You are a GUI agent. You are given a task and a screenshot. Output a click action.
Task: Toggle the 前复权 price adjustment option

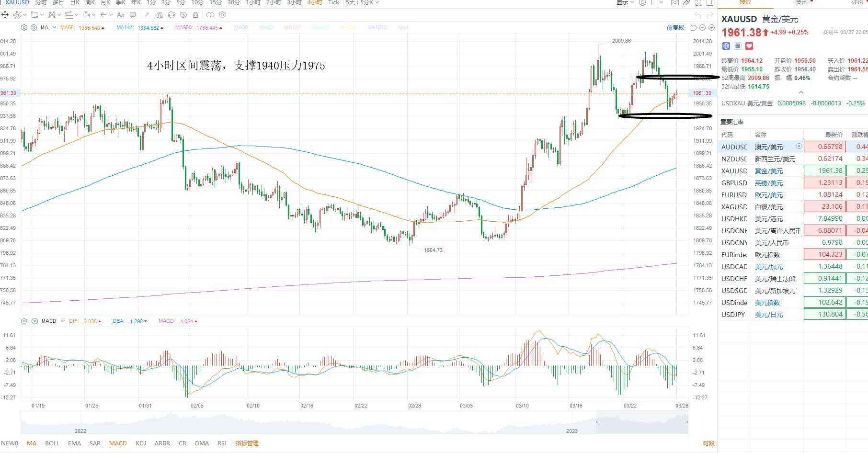click(x=675, y=28)
